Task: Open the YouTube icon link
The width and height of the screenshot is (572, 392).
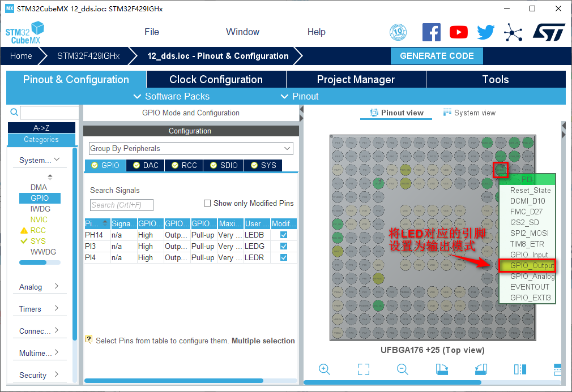Action: point(459,32)
